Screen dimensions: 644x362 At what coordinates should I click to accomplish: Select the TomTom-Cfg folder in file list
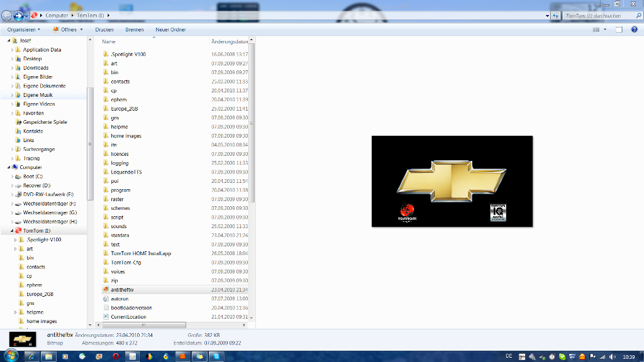[126, 262]
